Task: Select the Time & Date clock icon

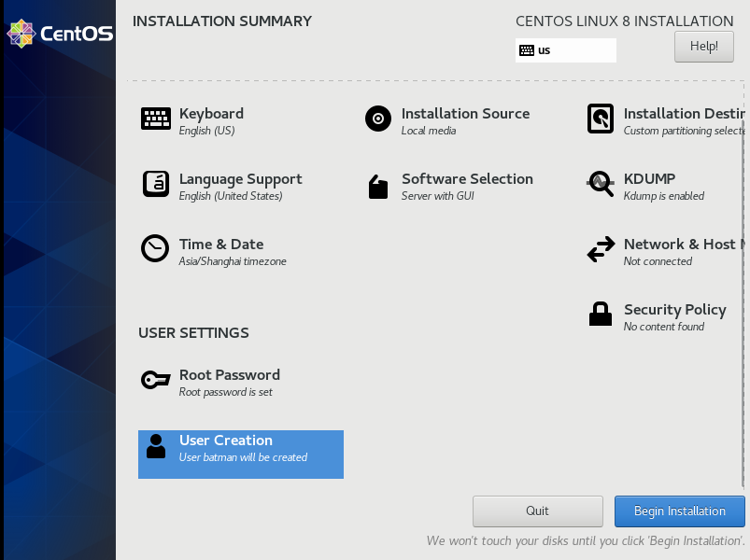Action: point(155,248)
